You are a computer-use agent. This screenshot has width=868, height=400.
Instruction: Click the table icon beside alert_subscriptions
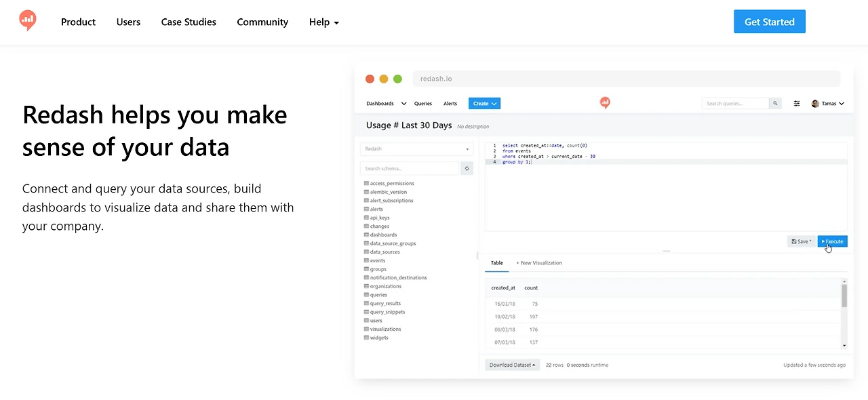[x=366, y=201]
